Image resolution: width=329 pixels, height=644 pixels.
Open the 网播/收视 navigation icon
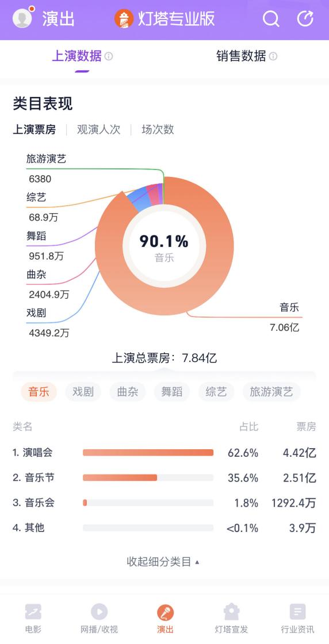[99, 612]
